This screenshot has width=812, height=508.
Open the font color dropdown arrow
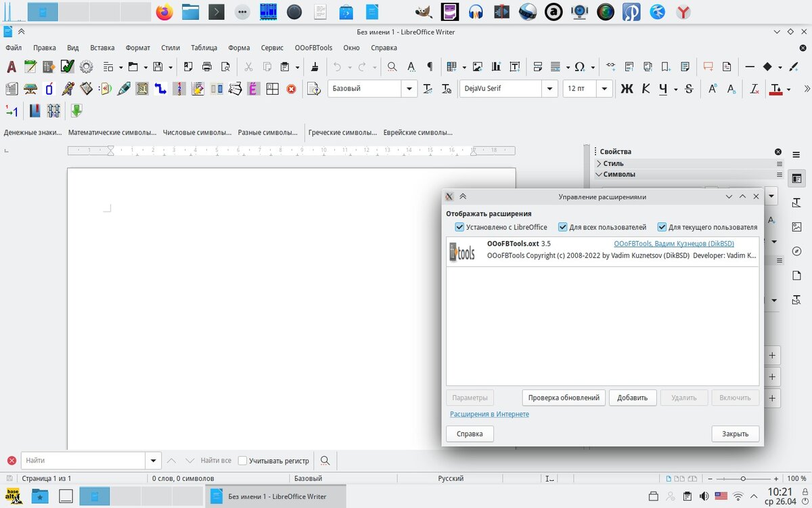click(x=789, y=89)
